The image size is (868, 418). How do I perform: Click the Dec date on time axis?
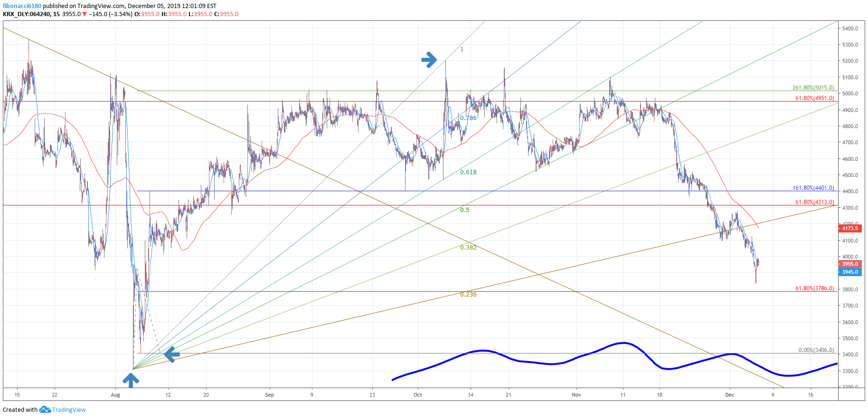click(x=730, y=395)
